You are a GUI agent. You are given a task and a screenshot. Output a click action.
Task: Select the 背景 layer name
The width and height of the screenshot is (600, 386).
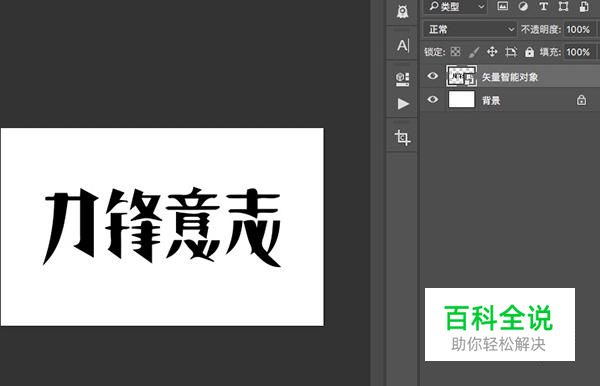[491, 101]
